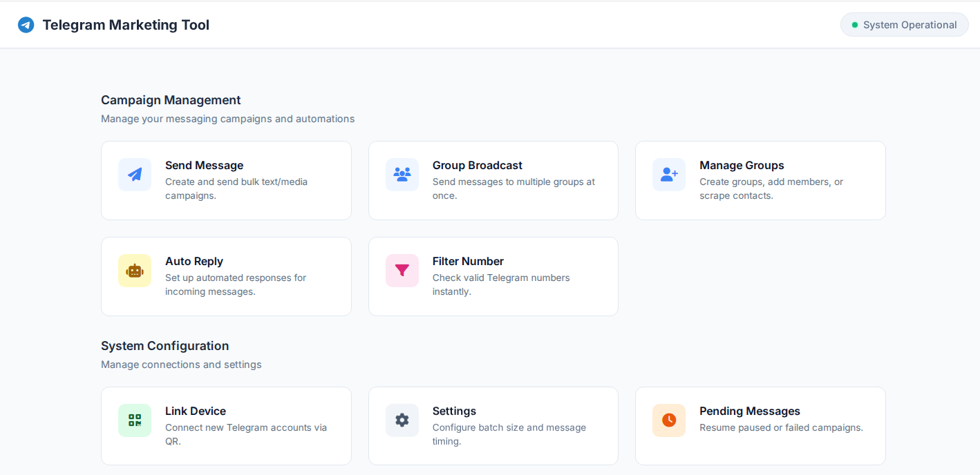Select the Manage Groups add-member icon

click(668, 175)
